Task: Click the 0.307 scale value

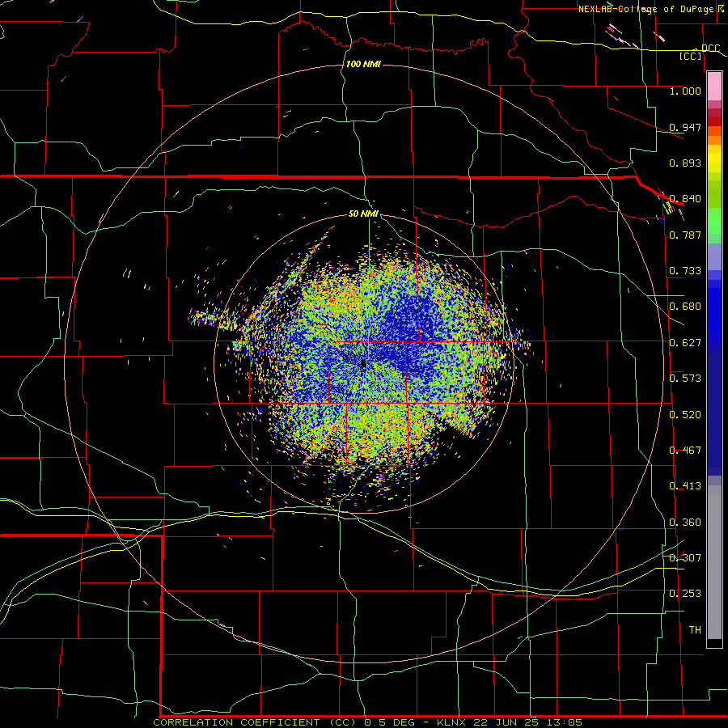Action: [x=685, y=558]
